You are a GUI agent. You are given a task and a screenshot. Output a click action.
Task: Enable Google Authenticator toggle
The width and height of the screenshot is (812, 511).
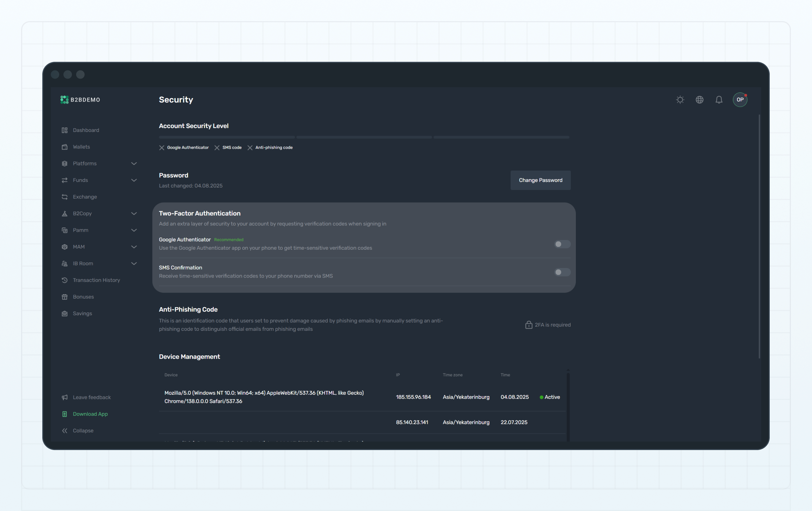pos(562,244)
